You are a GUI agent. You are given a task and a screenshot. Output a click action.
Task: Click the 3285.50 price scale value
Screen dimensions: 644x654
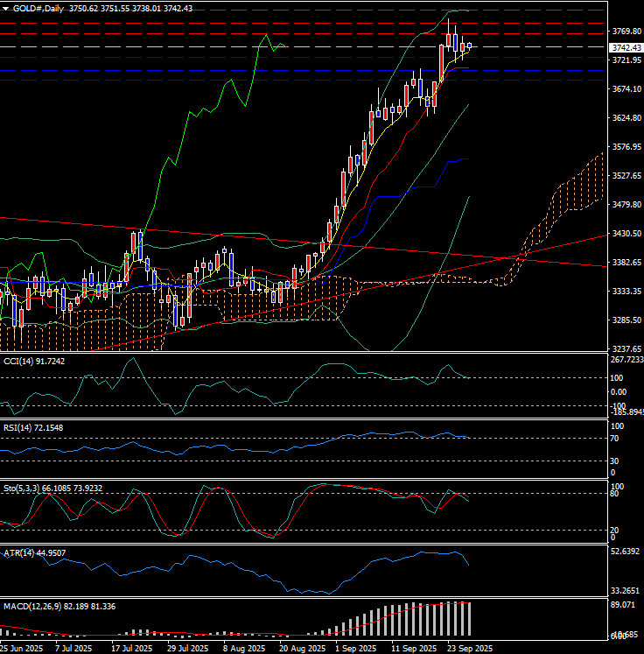click(x=626, y=320)
